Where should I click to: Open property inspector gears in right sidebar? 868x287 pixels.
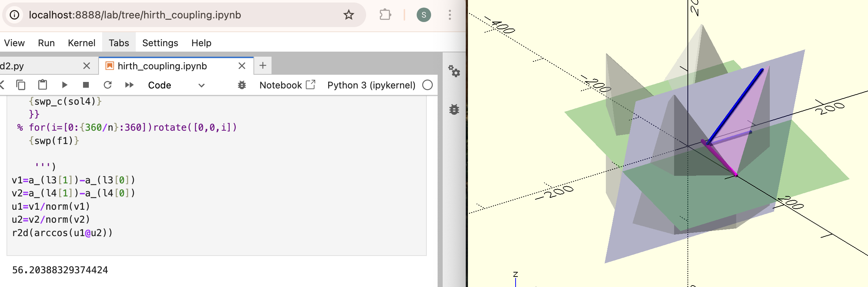point(454,71)
